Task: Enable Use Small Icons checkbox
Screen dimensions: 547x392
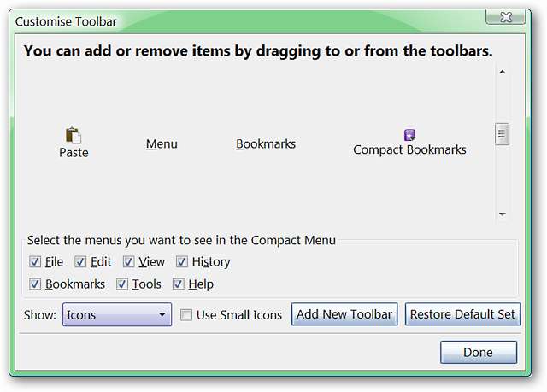Action: pyautogui.click(x=186, y=315)
